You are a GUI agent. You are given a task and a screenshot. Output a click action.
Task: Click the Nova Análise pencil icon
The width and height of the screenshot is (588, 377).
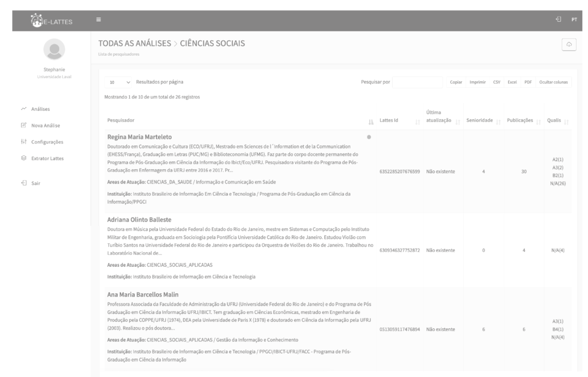(x=23, y=125)
